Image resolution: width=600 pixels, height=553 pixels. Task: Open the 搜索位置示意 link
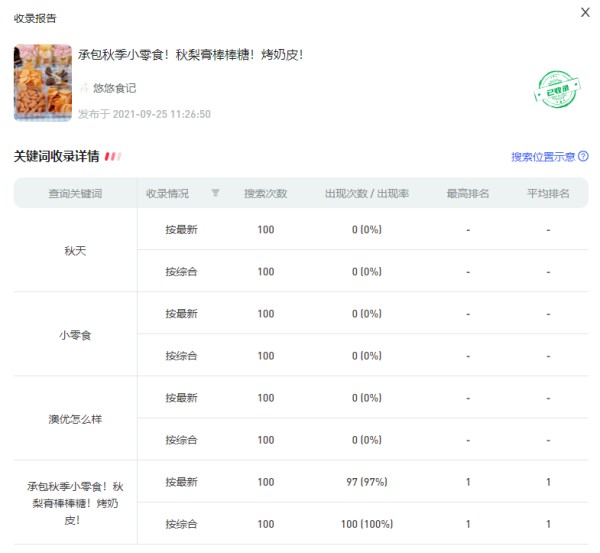coord(543,157)
